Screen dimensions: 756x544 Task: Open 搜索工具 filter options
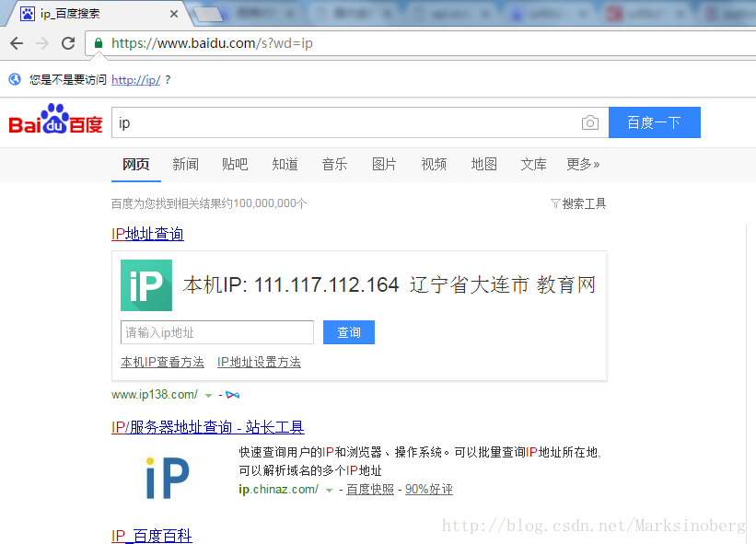(578, 203)
